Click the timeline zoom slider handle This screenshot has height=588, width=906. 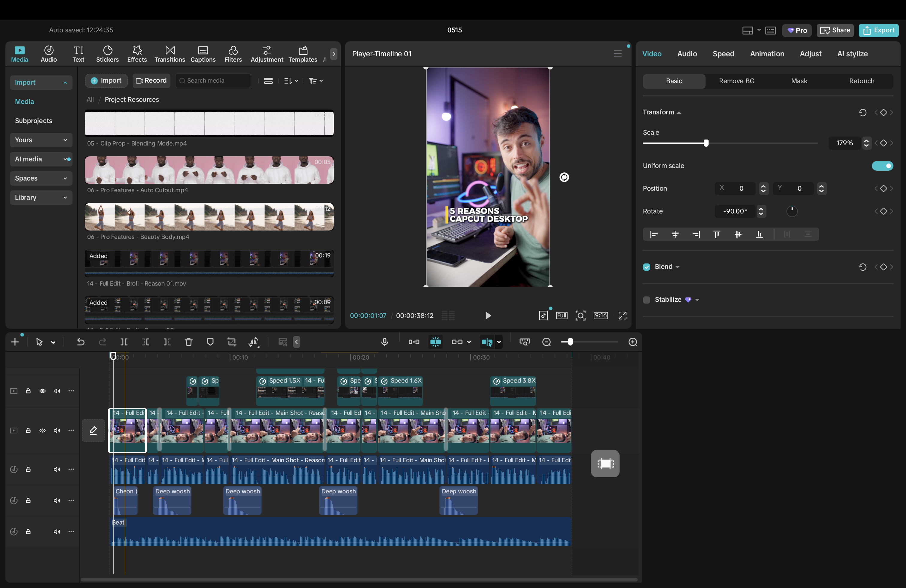570,342
